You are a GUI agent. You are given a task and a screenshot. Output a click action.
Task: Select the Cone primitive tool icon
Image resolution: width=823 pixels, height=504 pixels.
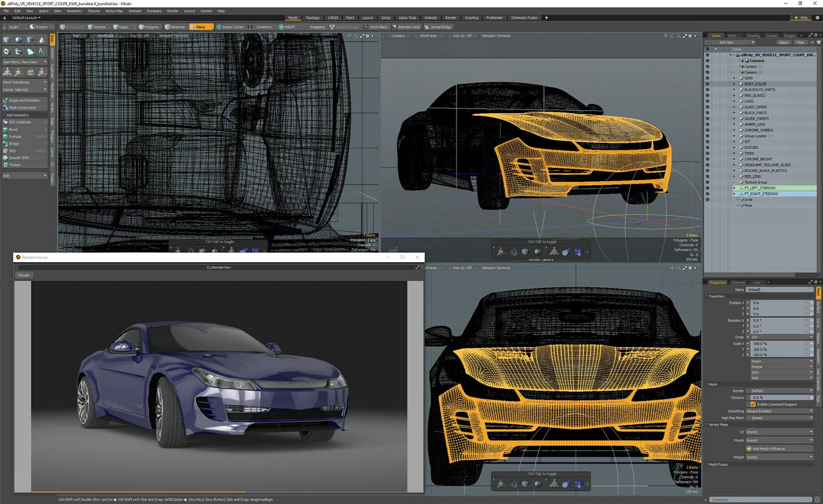click(x=42, y=40)
